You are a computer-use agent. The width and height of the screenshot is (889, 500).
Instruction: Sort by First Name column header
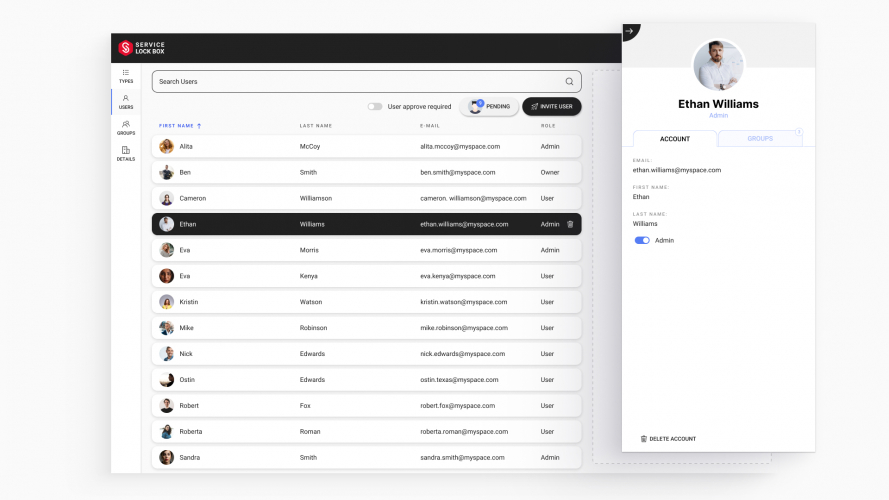pos(179,126)
